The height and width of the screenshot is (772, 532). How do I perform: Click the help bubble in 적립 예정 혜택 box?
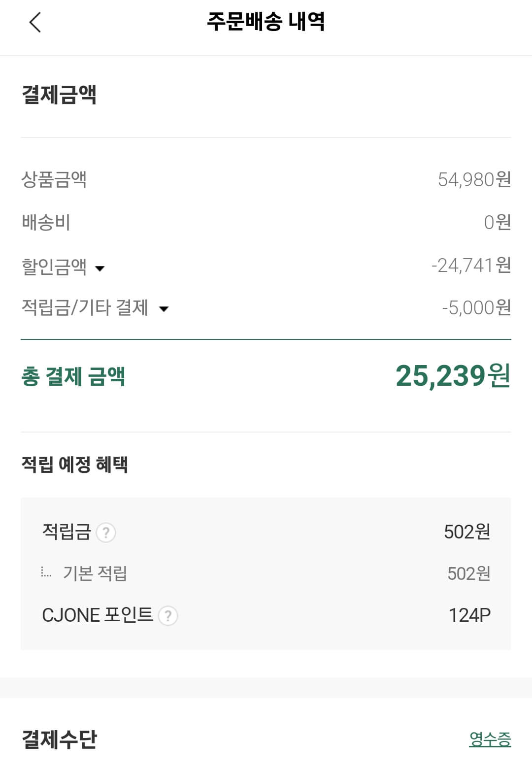(107, 533)
